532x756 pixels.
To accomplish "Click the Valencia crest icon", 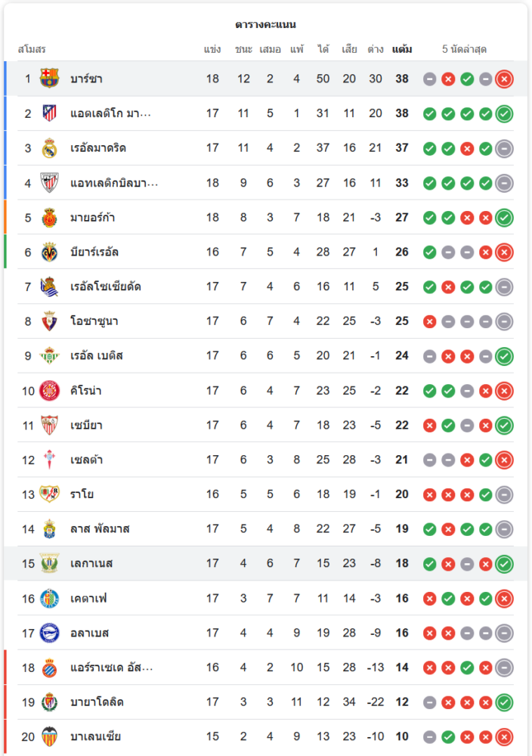I will [x=50, y=736].
